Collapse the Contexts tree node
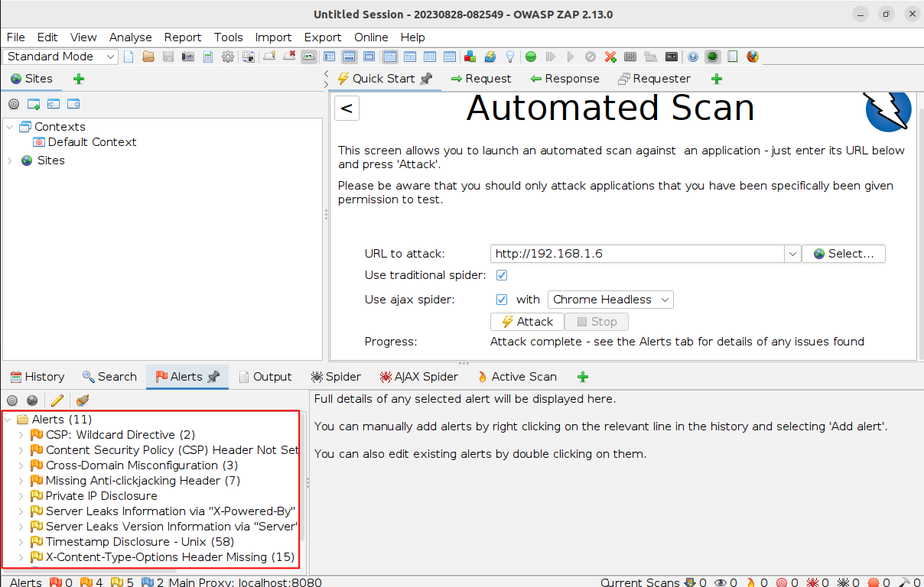This screenshot has width=924, height=587. pos(10,127)
